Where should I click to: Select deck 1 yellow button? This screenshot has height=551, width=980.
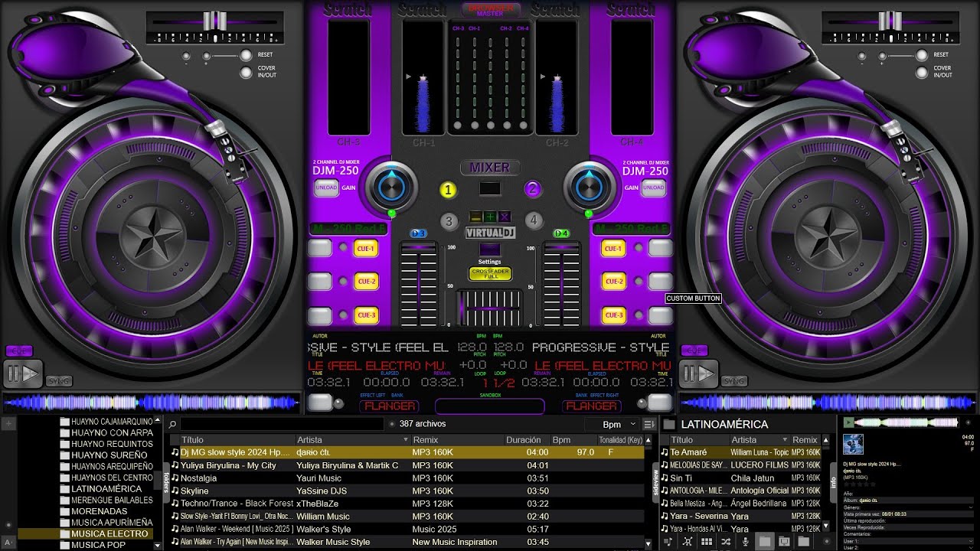[448, 191]
